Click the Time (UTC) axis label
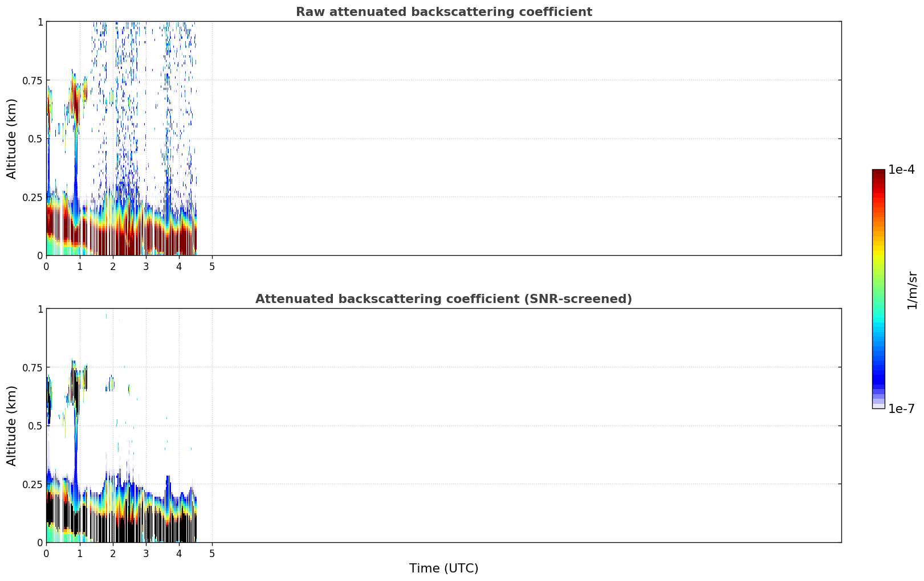Screen dimensions: 924x581 click(x=443, y=568)
